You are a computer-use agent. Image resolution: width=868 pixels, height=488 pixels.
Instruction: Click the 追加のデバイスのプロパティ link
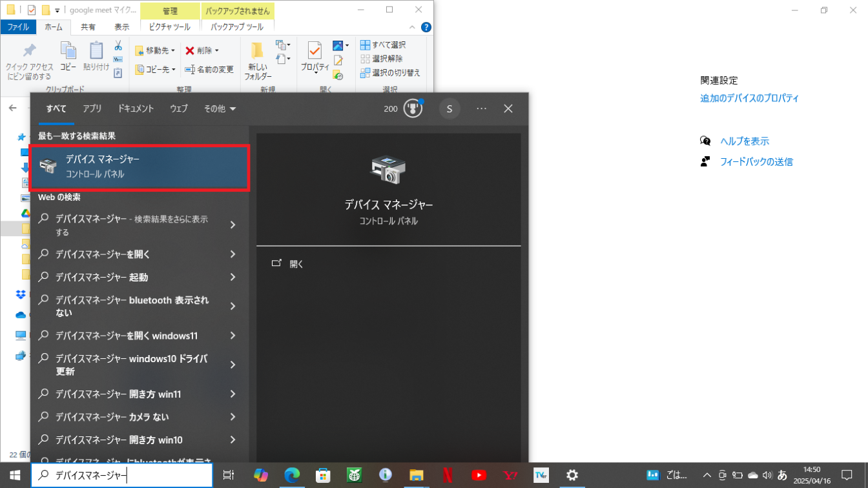click(x=749, y=99)
